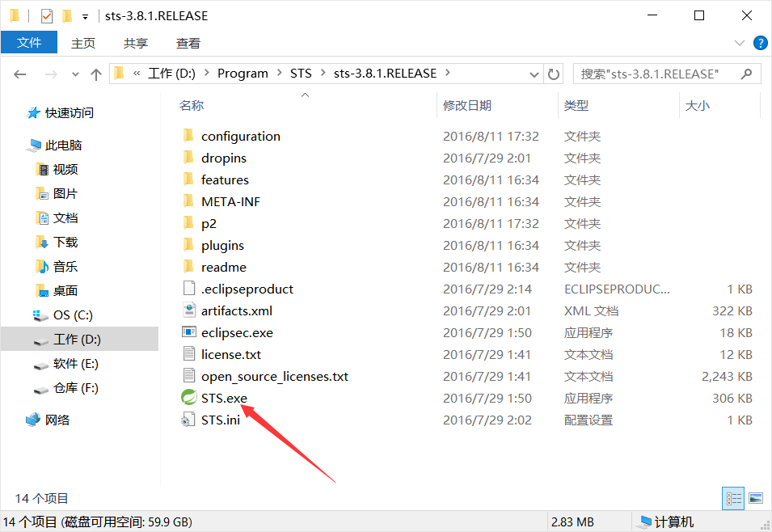This screenshot has width=772, height=532.
Task: Open the 查看 (View) ribbon tab
Action: pos(188,43)
